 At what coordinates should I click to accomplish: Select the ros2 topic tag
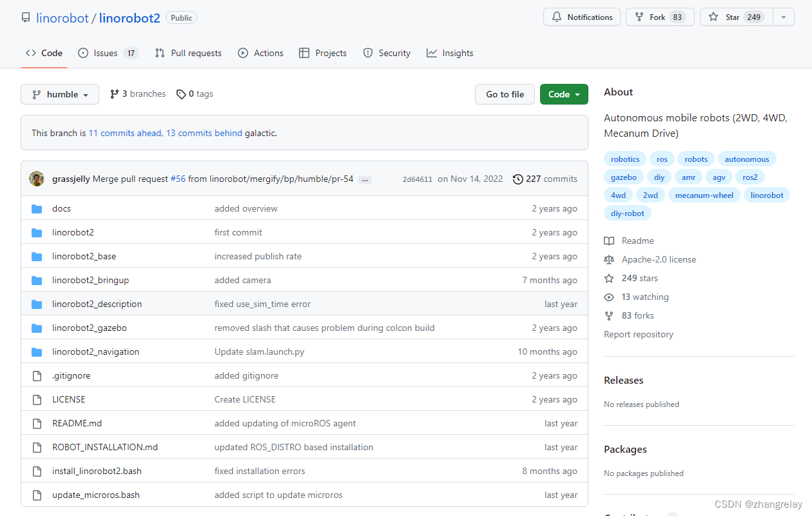pyautogui.click(x=750, y=177)
